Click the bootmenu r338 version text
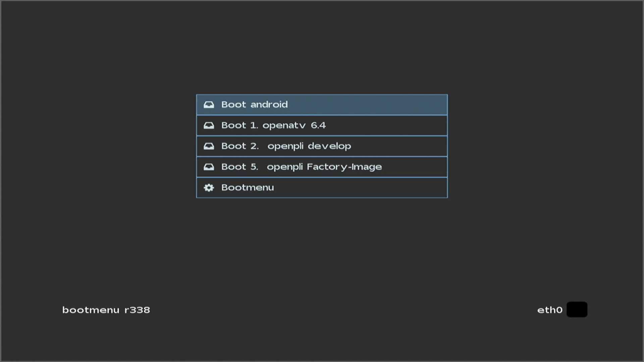The image size is (644, 362). (x=106, y=310)
